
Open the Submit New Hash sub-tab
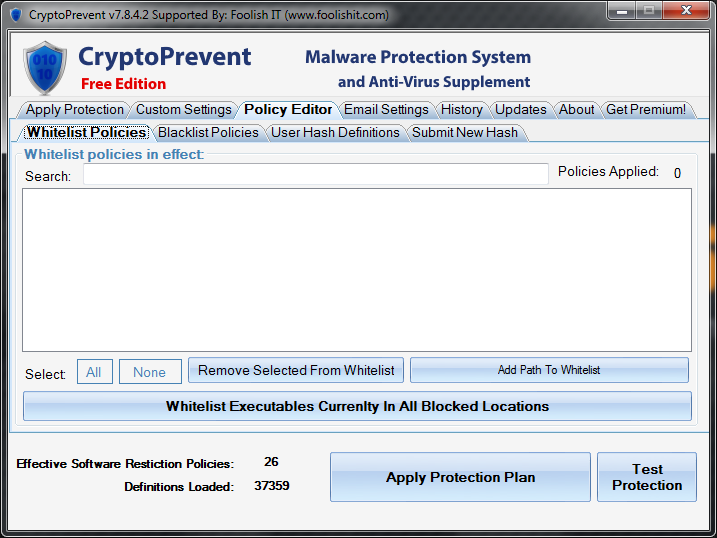click(465, 133)
